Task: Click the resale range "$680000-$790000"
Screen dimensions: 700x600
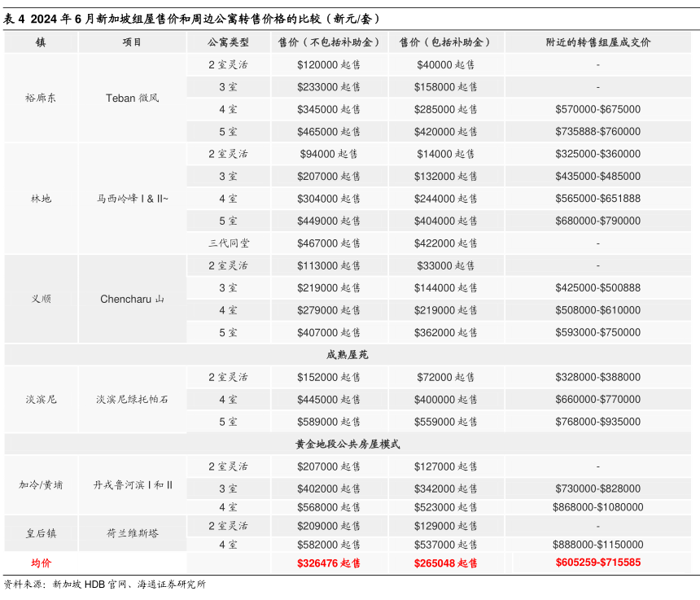Action: (598, 221)
